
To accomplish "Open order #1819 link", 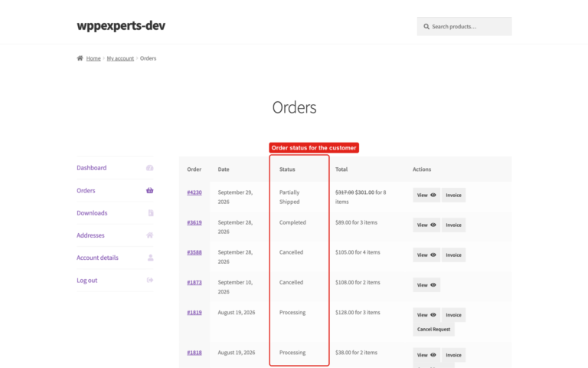I will (x=194, y=313).
